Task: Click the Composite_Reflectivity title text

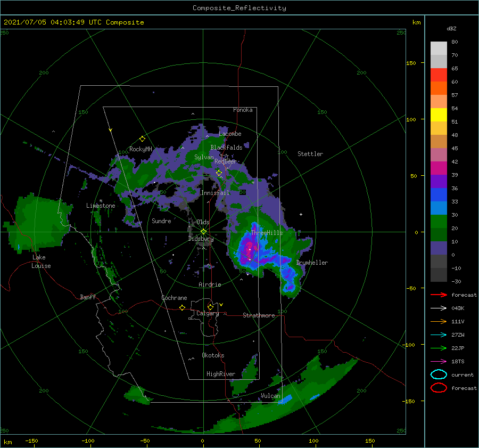Action: point(240,8)
